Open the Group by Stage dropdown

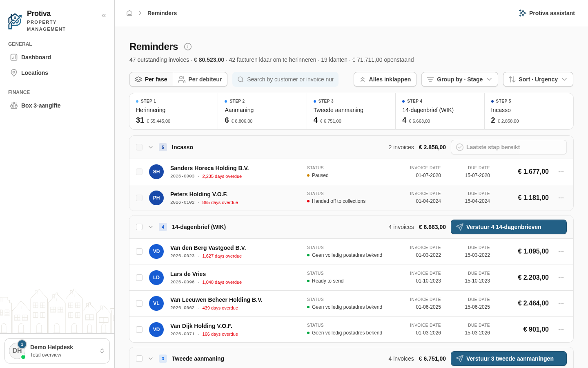460,79
